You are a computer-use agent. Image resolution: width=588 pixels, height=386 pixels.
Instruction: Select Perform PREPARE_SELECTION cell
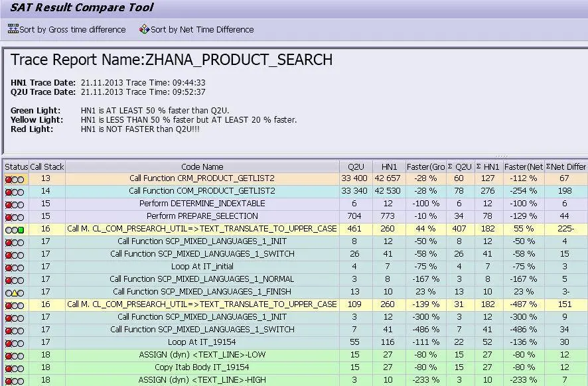202,216
